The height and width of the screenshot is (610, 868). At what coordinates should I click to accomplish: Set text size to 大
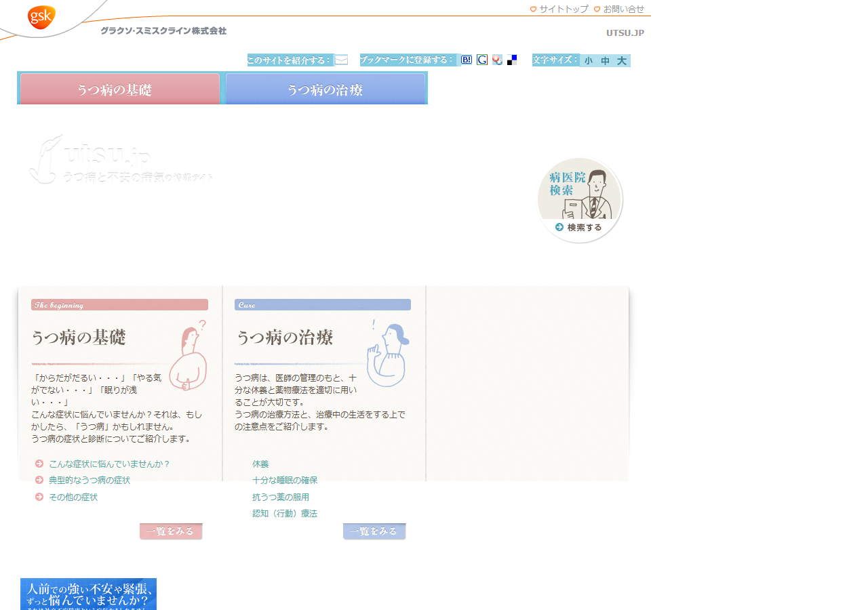[x=622, y=60]
